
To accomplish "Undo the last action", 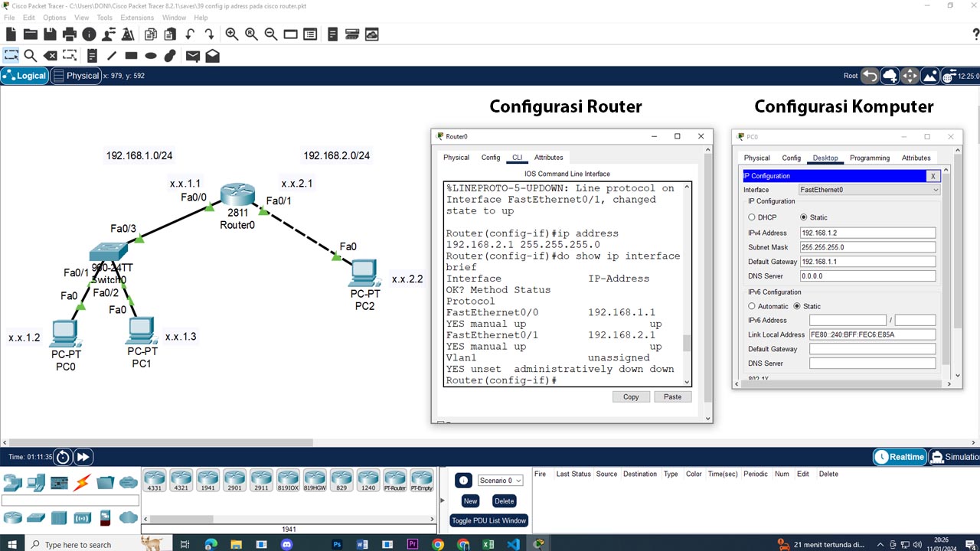I will coord(190,34).
